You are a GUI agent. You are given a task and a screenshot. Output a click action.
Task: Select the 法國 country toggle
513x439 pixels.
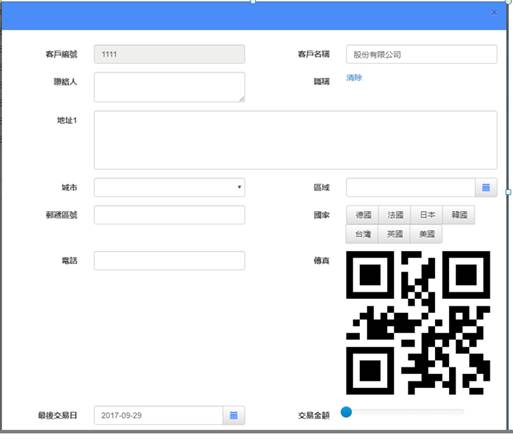pos(395,215)
